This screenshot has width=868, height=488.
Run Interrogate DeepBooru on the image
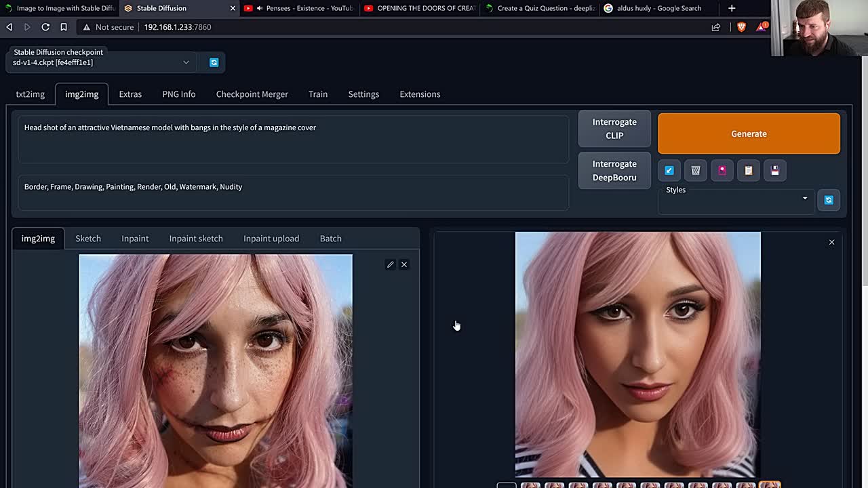coord(614,171)
